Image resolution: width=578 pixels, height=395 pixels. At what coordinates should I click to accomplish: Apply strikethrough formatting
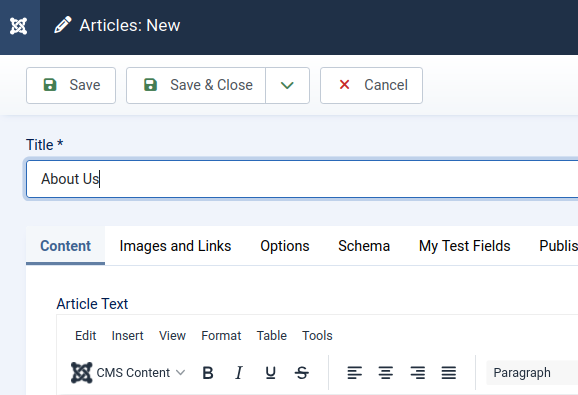tap(302, 373)
